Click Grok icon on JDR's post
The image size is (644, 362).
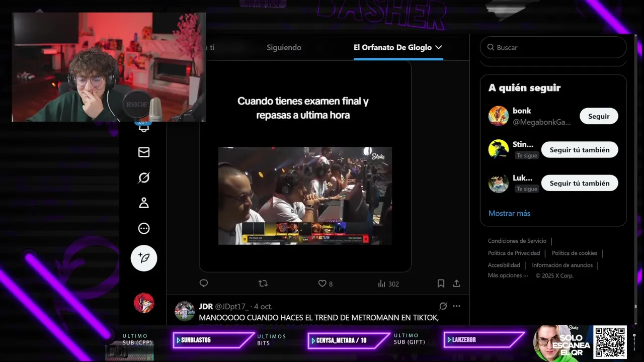(x=443, y=306)
